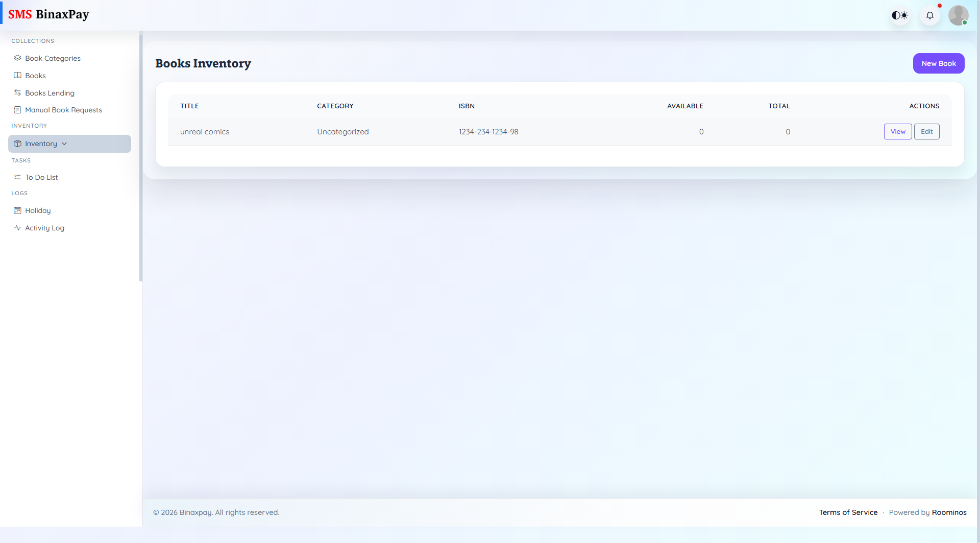
Task: Open the profile avatar menu
Action: click(x=959, y=15)
